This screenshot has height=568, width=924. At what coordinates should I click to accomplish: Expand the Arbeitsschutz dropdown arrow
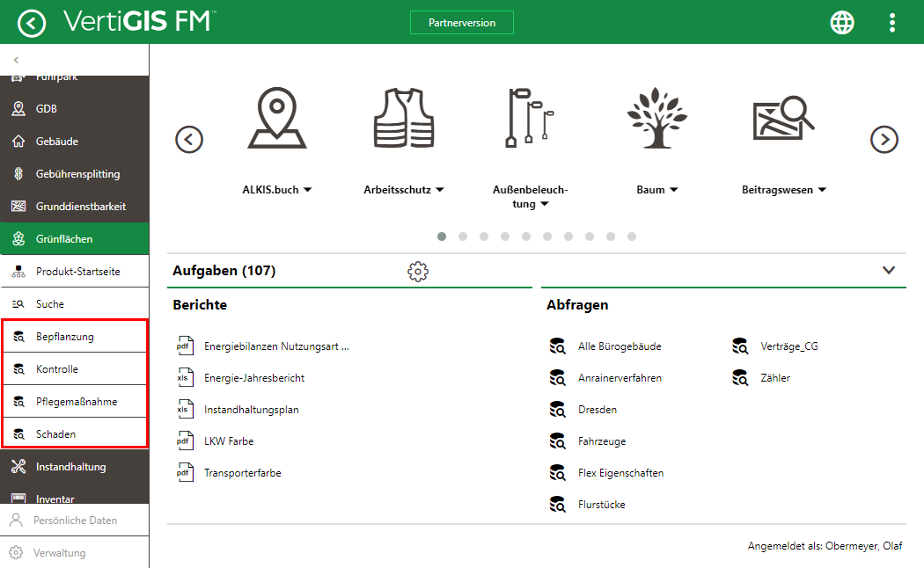coord(440,190)
